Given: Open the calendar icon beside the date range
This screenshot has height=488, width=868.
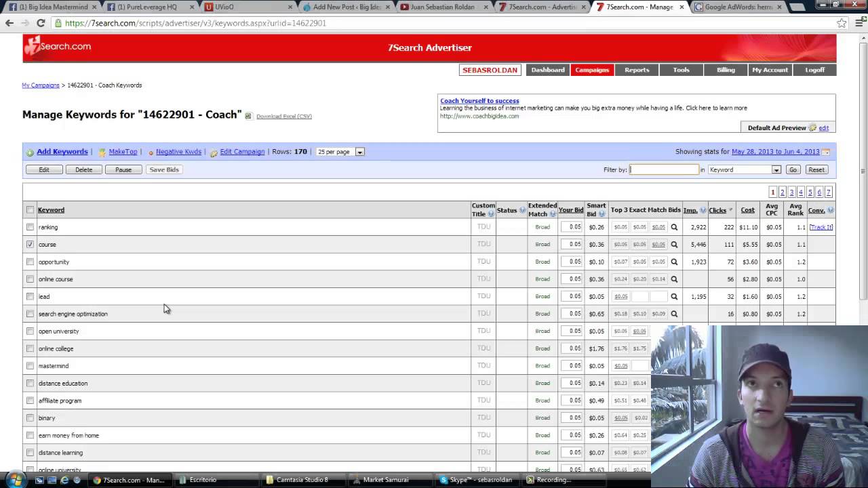Looking at the screenshot, I should 825,152.
